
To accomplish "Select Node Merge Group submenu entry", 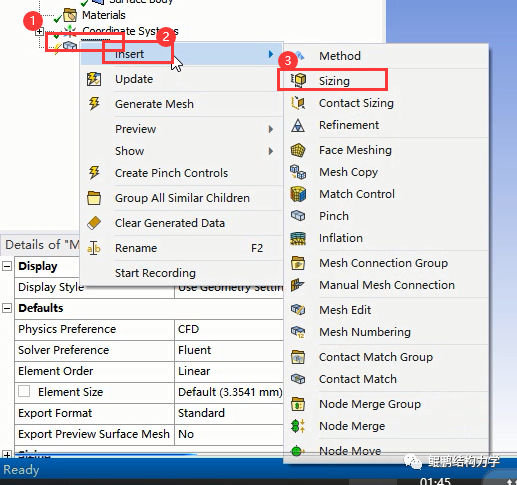I will click(386, 404).
